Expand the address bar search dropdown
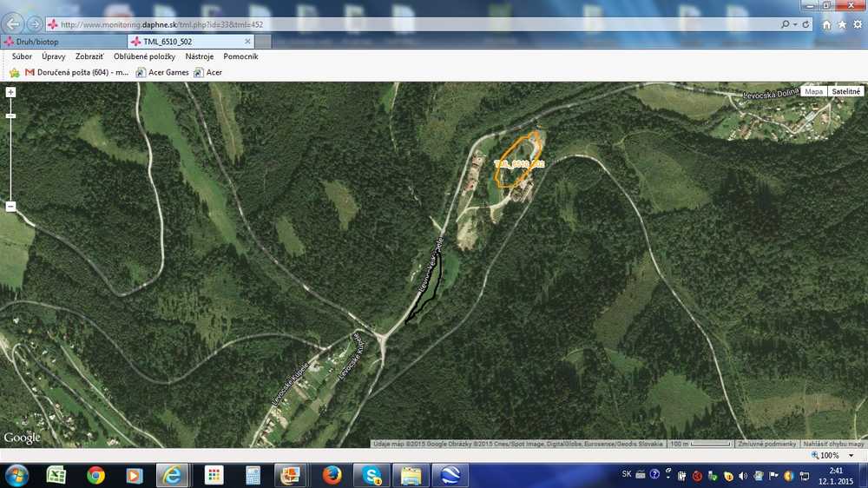 click(793, 24)
